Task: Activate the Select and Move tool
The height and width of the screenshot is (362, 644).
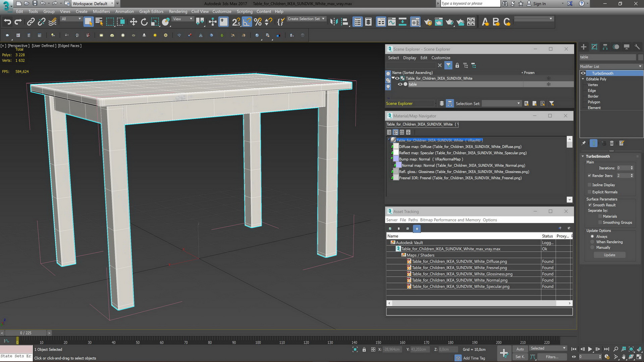Action: 133,22
